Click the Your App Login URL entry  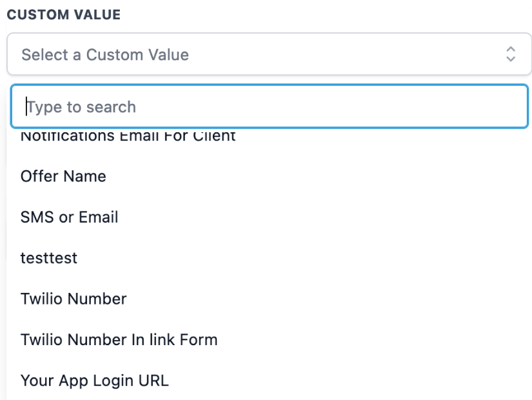pos(95,381)
